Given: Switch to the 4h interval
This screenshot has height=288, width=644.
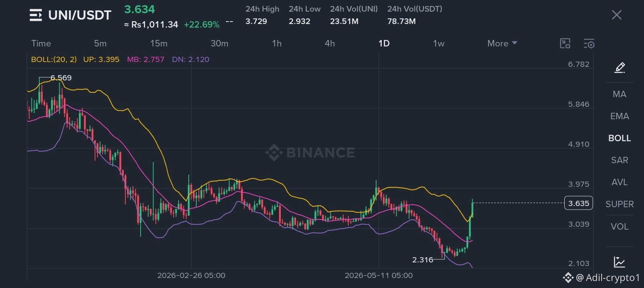Looking at the screenshot, I should pos(330,43).
